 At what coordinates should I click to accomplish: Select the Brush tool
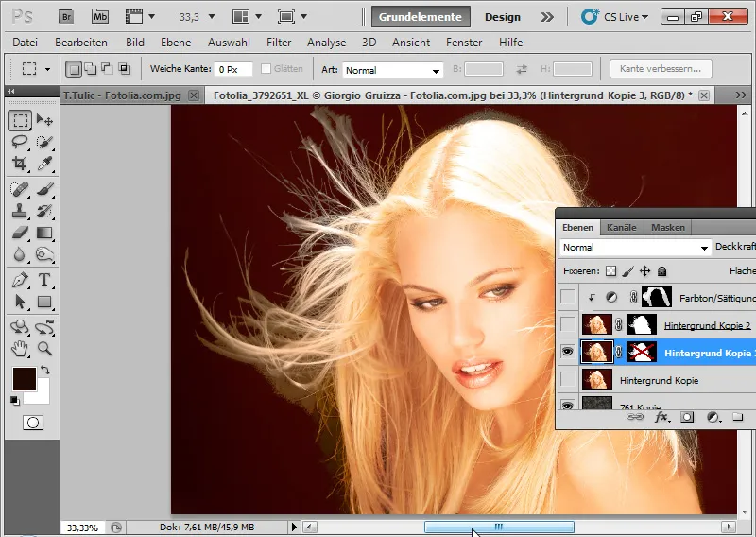[x=44, y=189]
